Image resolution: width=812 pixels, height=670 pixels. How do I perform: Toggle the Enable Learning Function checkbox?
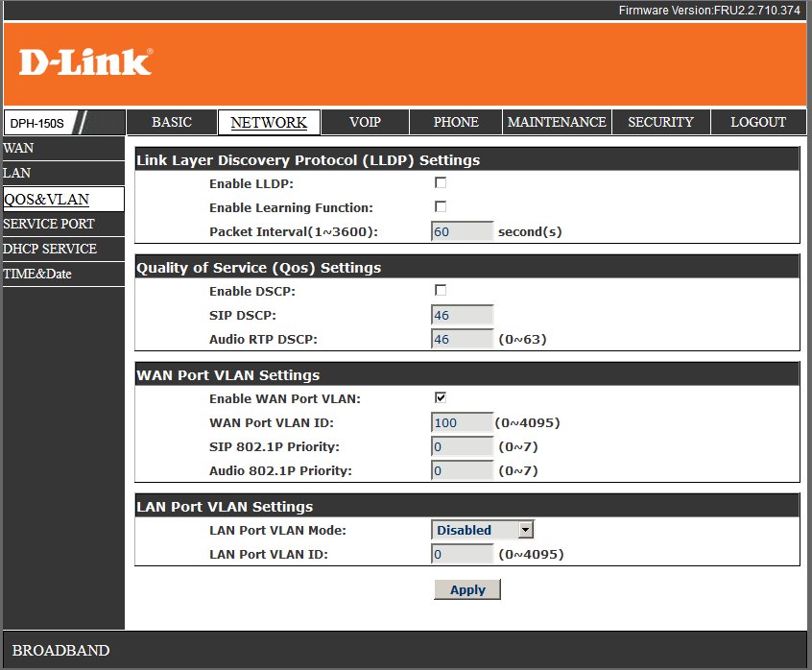point(441,206)
